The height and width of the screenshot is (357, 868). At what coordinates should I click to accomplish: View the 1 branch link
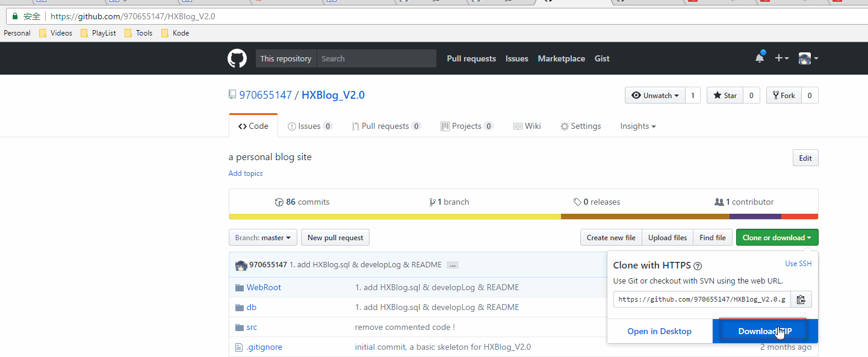(449, 202)
